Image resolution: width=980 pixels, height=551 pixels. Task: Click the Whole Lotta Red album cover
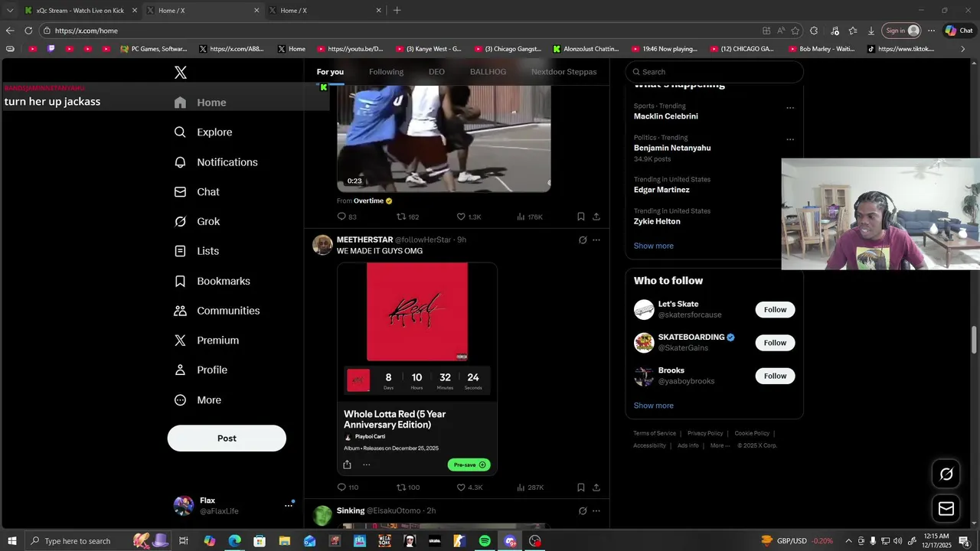point(417,312)
